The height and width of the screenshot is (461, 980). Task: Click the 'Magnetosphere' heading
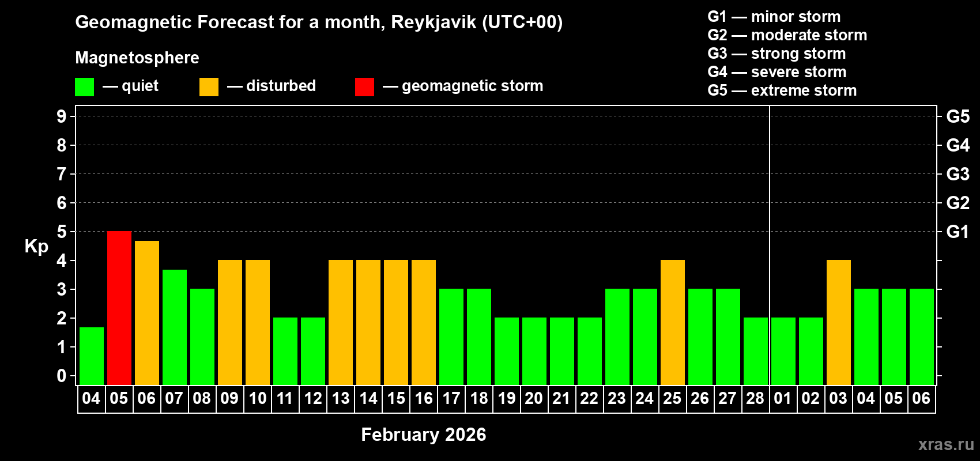pyautogui.click(x=137, y=58)
